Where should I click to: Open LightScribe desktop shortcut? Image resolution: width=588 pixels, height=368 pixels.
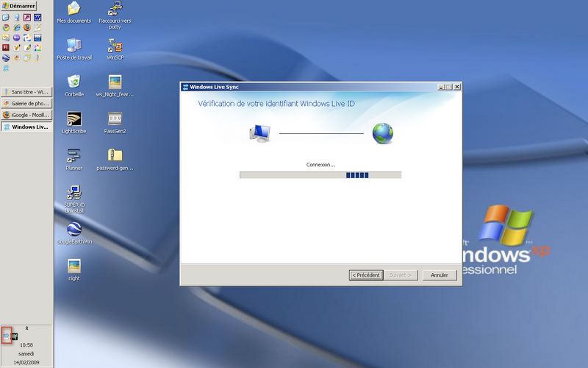[x=74, y=123]
